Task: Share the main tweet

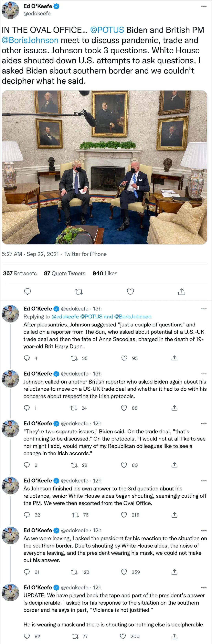Action: coord(182,291)
